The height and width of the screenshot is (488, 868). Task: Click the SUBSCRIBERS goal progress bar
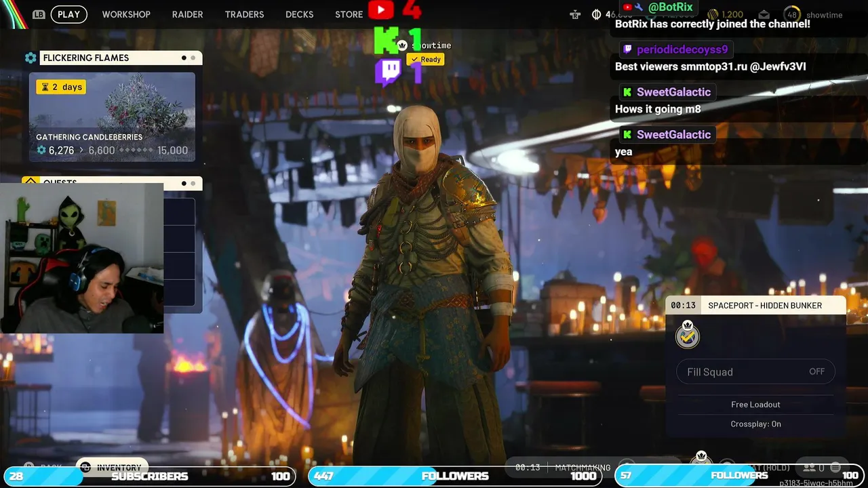click(x=149, y=476)
